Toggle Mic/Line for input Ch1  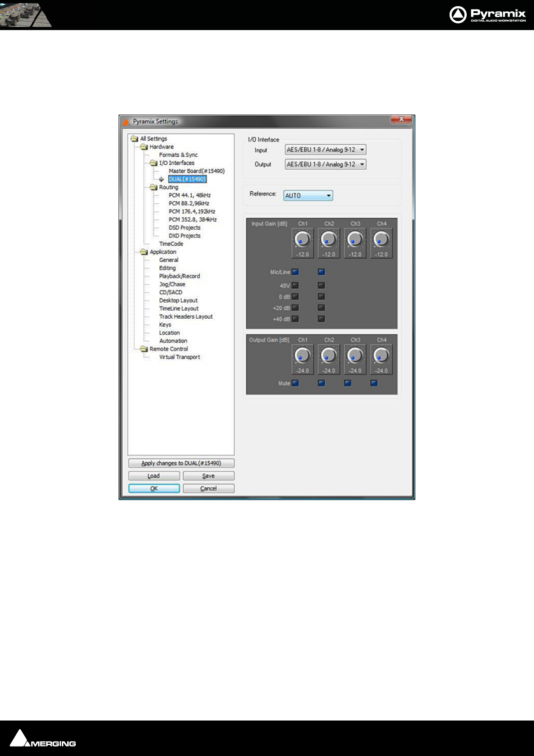pyautogui.click(x=295, y=272)
